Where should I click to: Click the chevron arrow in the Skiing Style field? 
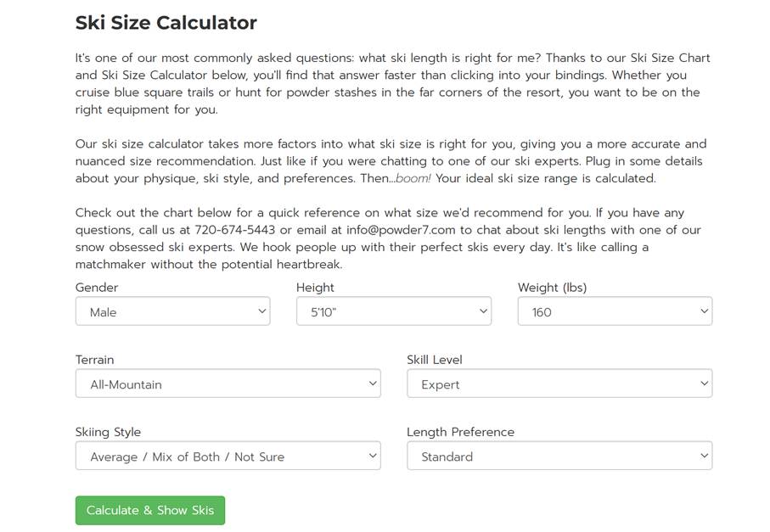373,456
